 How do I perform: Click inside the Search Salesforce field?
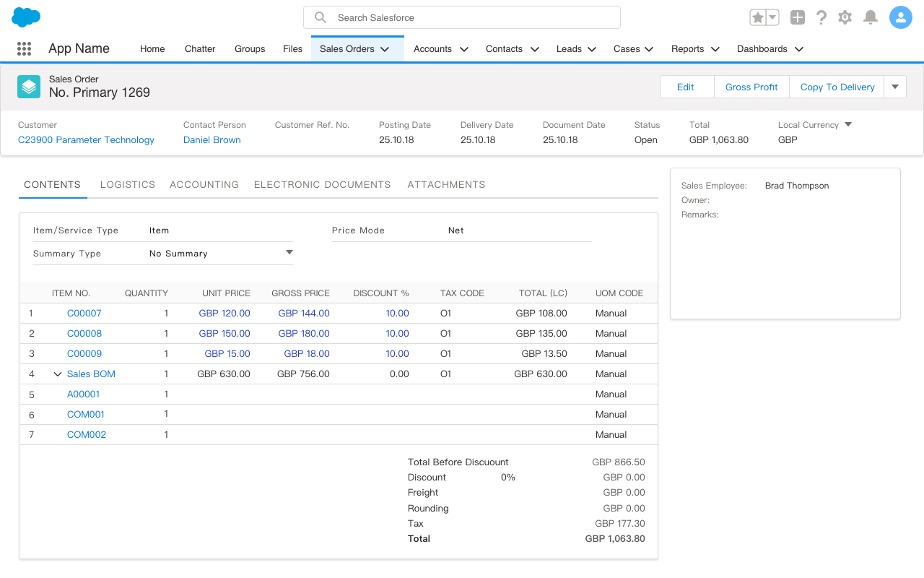pos(462,17)
